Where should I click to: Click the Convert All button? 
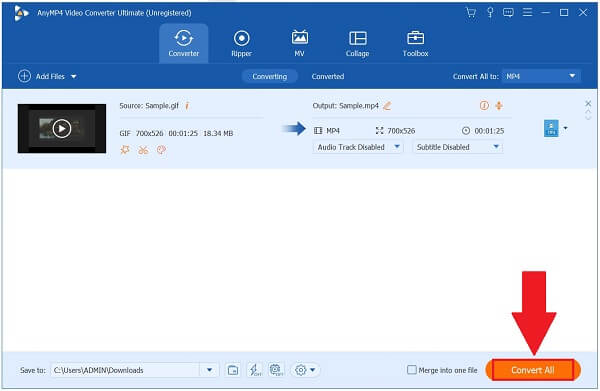(x=533, y=370)
